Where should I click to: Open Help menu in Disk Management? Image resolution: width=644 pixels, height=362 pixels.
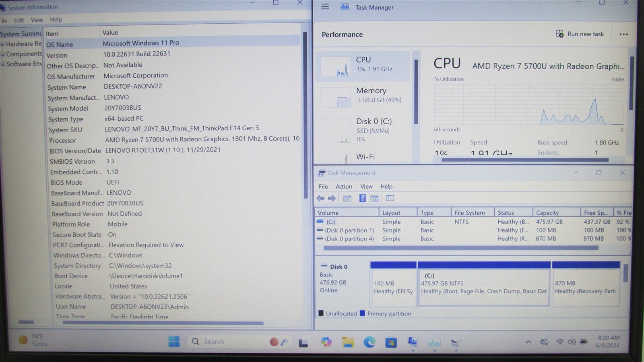point(386,186)
